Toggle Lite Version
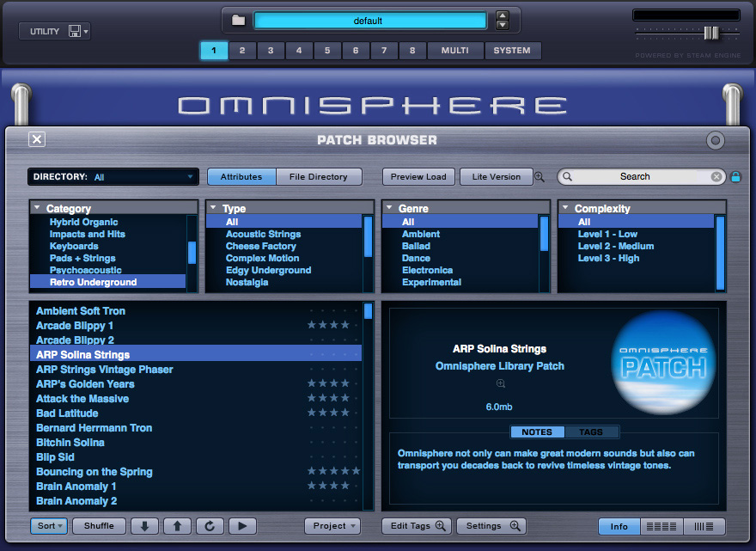 [497, 176]
